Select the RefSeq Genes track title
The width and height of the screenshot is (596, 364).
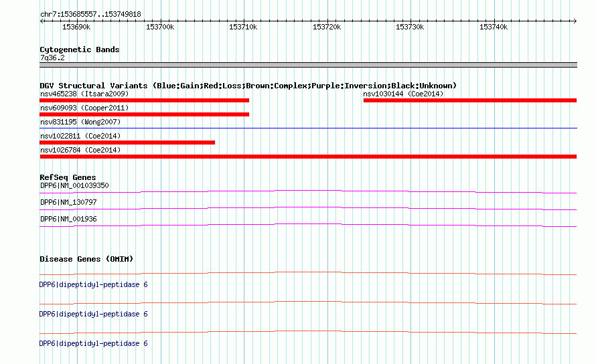pos(68,177)
